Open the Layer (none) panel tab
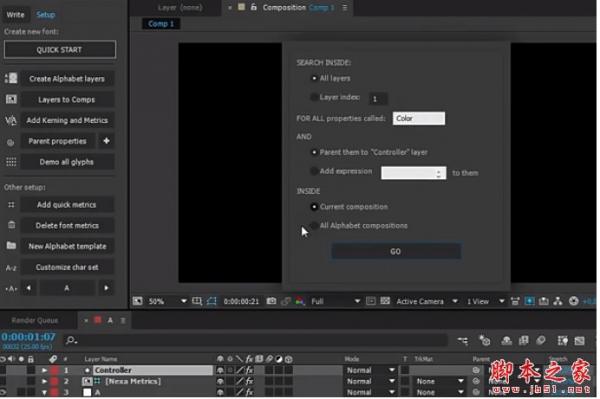The image size is (600, 399). pos(180,7)
